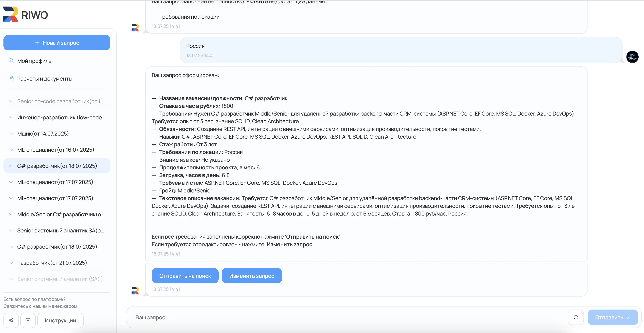Screen dimensions: 644x333
Task: Expand ML-специалист(от 16.07.2025) chevron
Action: point(11,150)
